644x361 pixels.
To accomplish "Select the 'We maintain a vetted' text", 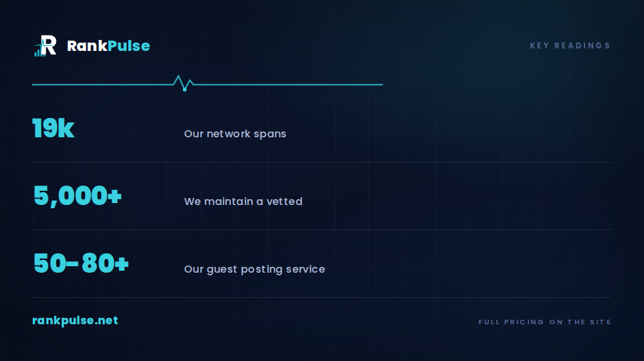I will [243, 202].
